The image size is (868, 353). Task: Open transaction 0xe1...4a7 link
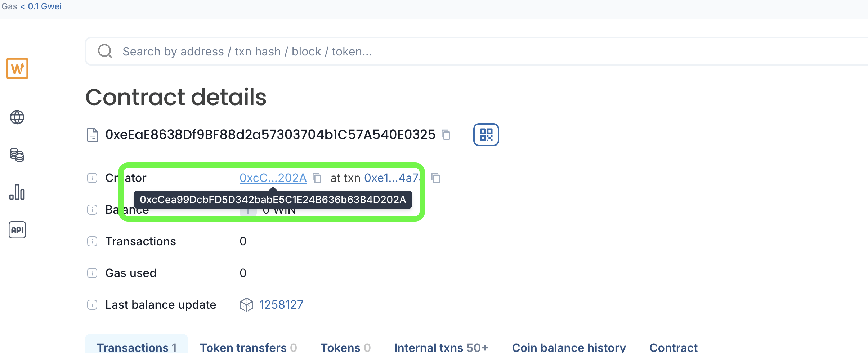pos(392,178)
